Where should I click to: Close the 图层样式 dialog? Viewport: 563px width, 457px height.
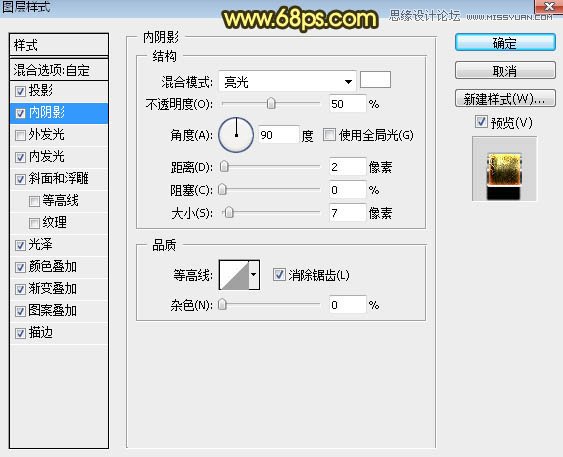point(549,6)
